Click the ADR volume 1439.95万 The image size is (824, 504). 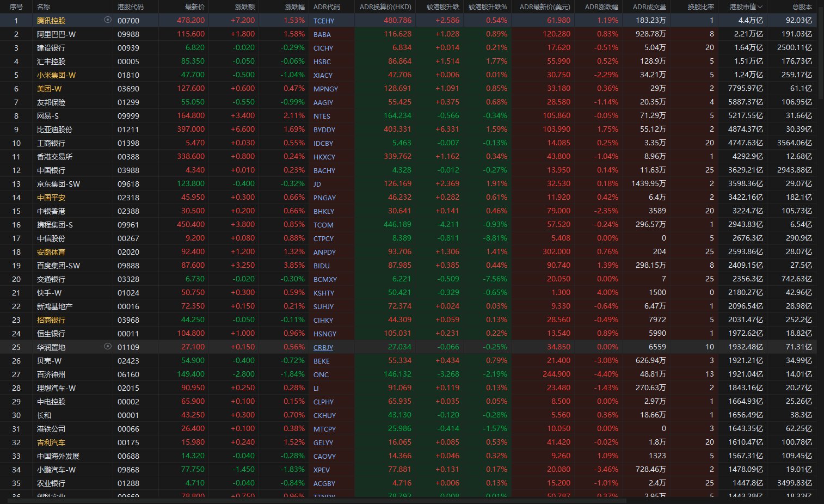649,183
